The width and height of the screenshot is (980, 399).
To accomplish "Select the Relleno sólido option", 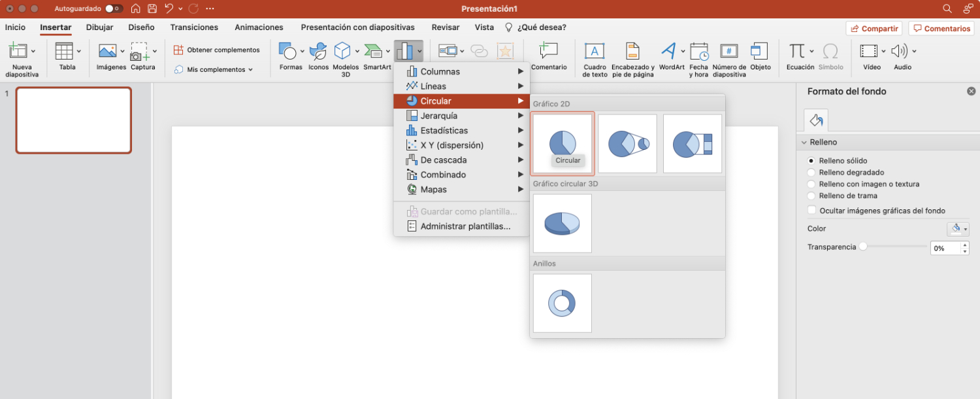I will pyautogui.click(x=811, y=160).
